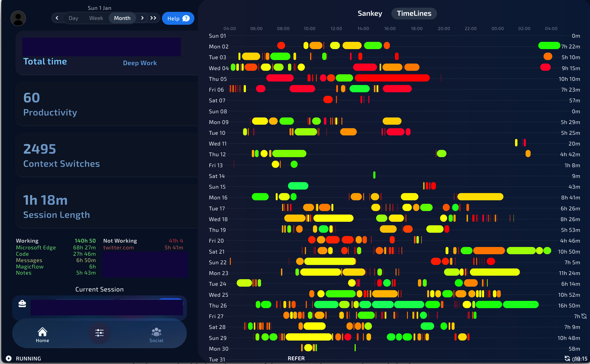Screen dimensions: 590x364
Task: Click the play icon beside RUNNING
Action: click(x=9, y=359)
